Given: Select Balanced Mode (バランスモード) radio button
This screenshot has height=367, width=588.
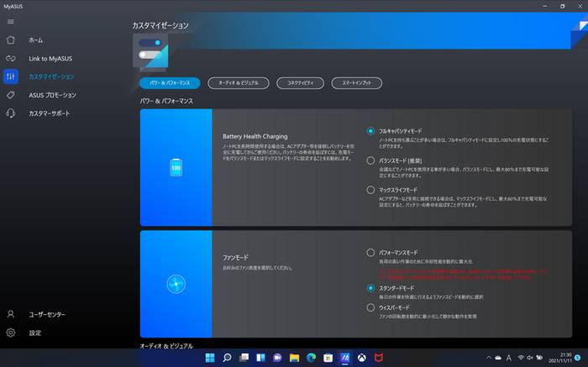Looking at the screenshot, I should [x=370, y=160].
